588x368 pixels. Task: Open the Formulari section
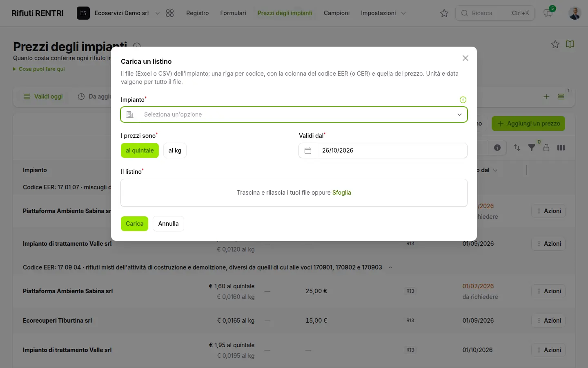[233, 13]
